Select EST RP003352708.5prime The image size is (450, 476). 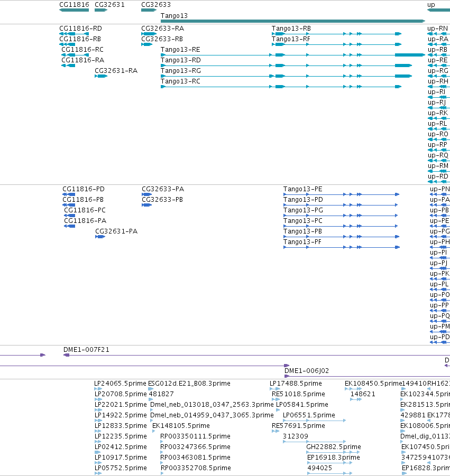coord(195,468)
